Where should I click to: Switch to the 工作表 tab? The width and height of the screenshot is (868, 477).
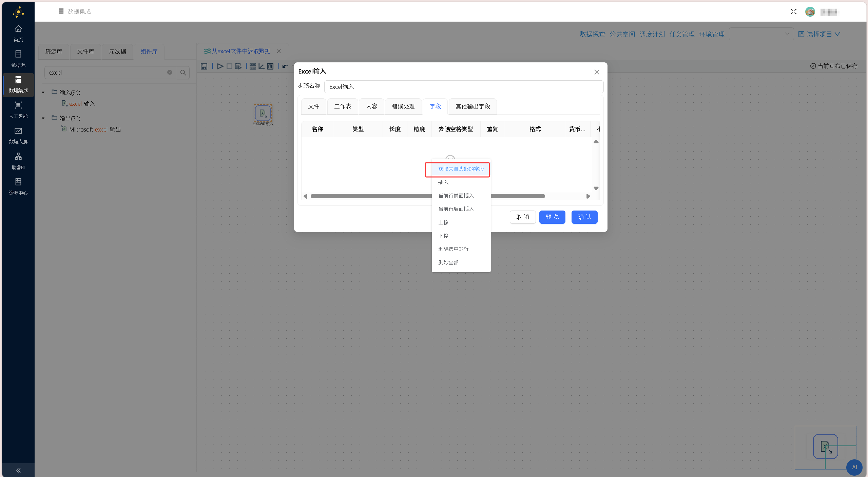point(343,106)
